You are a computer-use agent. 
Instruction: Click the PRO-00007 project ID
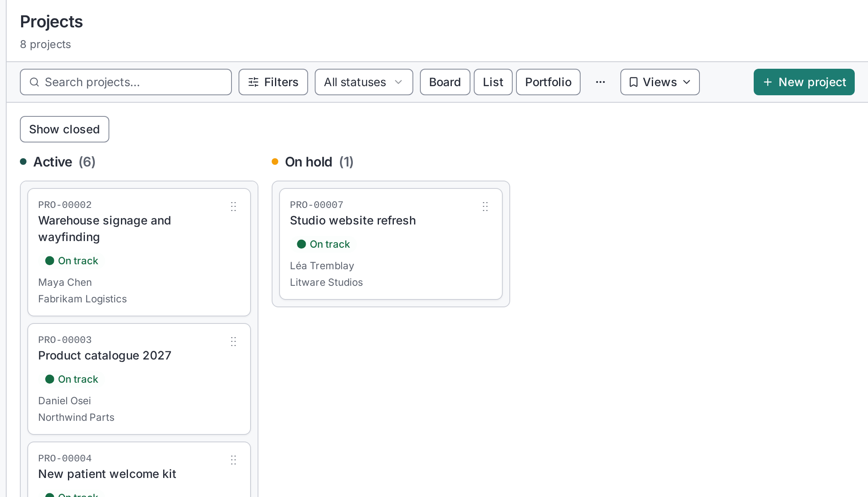(x=317, y=205)
